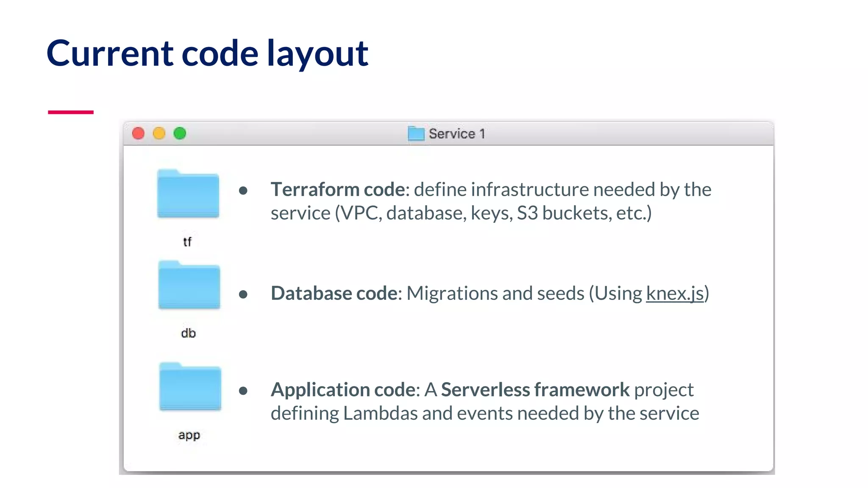Open the tf folder icon
Screen dimensions: 868x488
click(x=188, y=194)
